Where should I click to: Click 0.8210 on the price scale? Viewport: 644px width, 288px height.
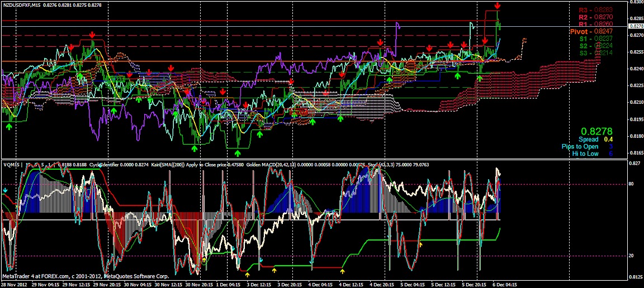coord(636,103)
